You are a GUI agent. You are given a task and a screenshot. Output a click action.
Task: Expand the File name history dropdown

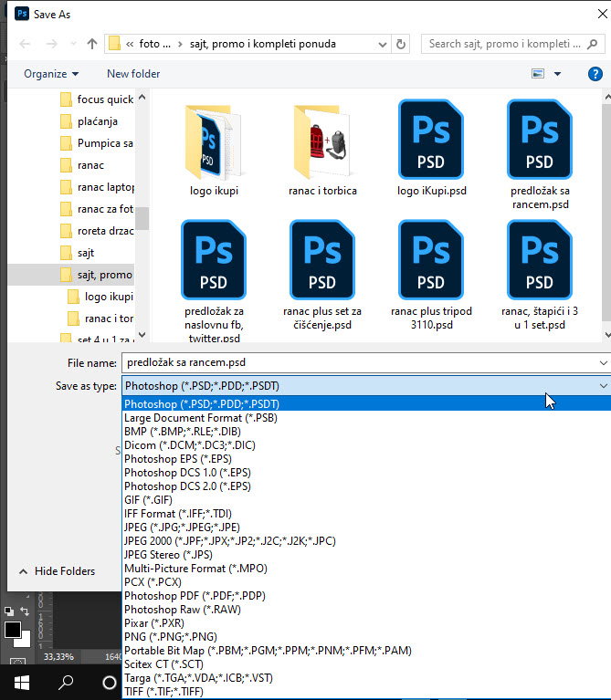click(x=604, y=363)
